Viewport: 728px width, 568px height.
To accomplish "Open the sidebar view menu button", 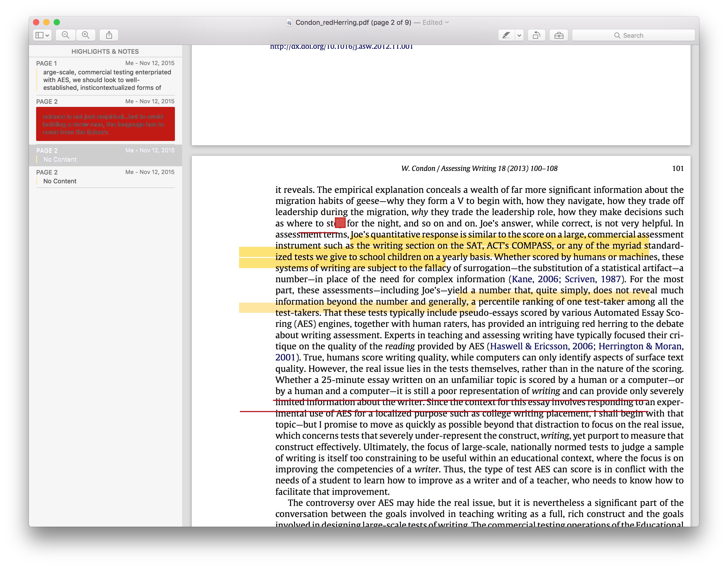I will [42, 35].
